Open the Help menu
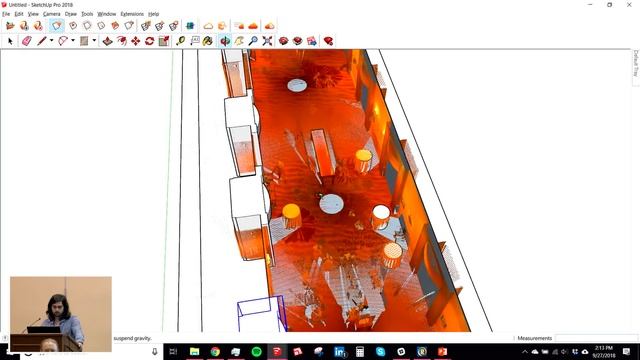Image resolution: width=640 pixels, height=360 pixels. [153, 14]
